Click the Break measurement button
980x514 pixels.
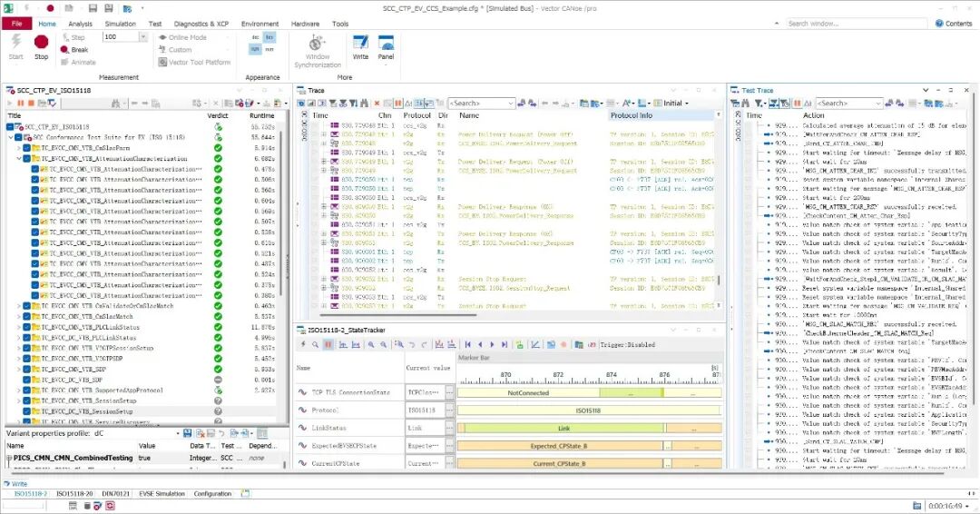[x=73, y=50]
